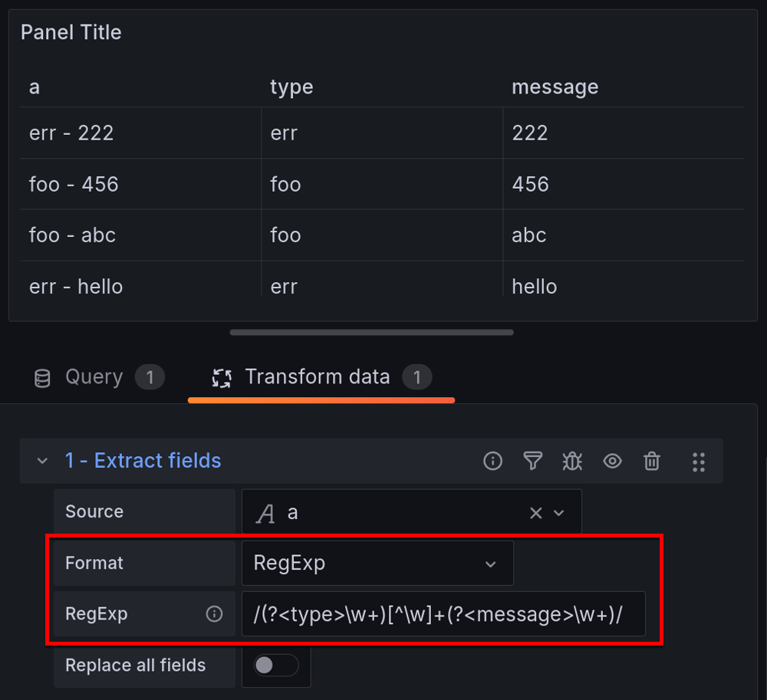This screenshot has height=700, width=767.
Task: Open the debug bug icon
Action: 572,461
